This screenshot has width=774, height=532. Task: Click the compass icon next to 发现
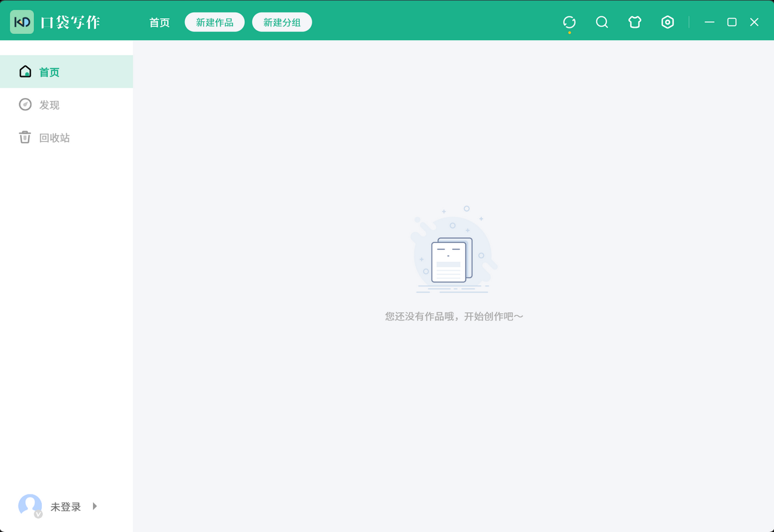pyautogui.click(x=25, y=104)
